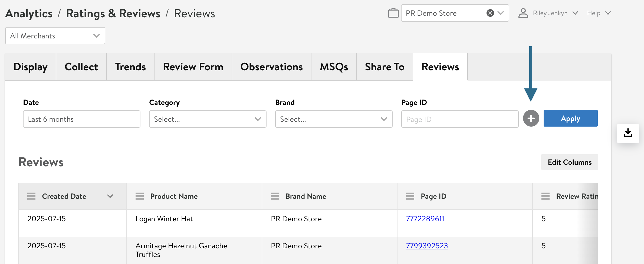Expand the Brand select dropdown
Image resolution: width=644 pixels, height=264 pixels.
coord(334,119)
